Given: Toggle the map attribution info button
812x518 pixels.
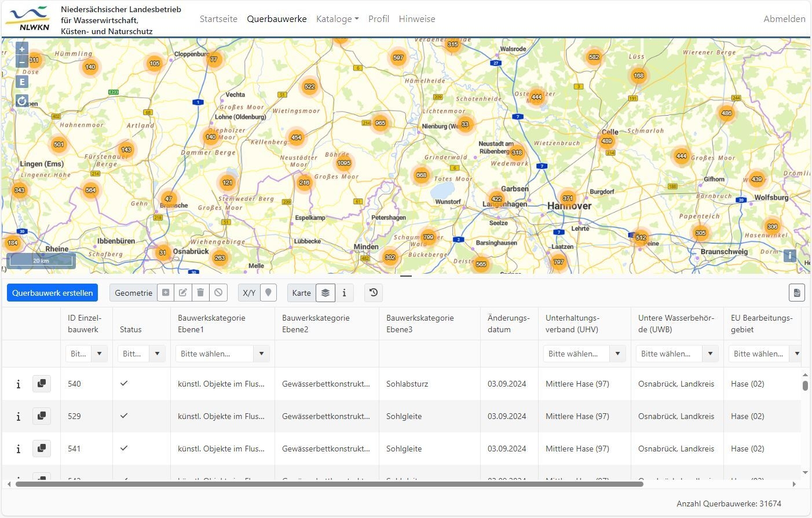Looking at the screenshot, I should [x=789, y=255].
